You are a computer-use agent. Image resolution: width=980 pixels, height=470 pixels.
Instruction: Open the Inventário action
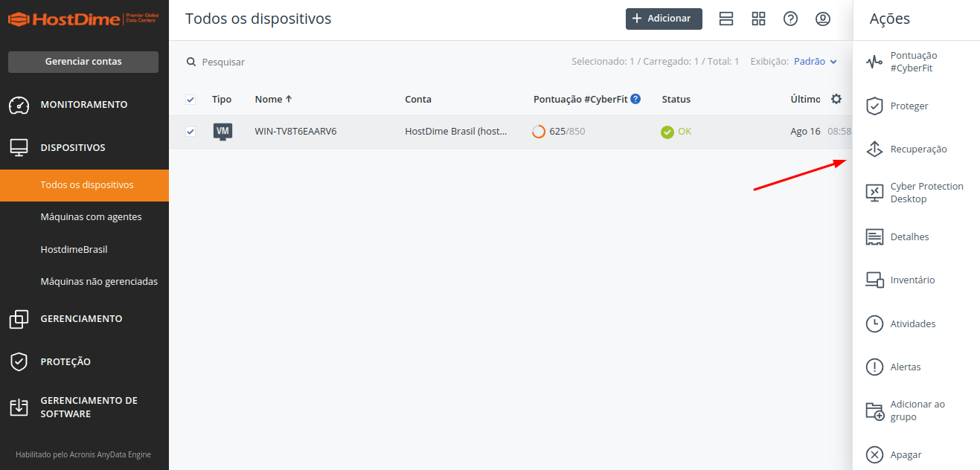(917, 280)
